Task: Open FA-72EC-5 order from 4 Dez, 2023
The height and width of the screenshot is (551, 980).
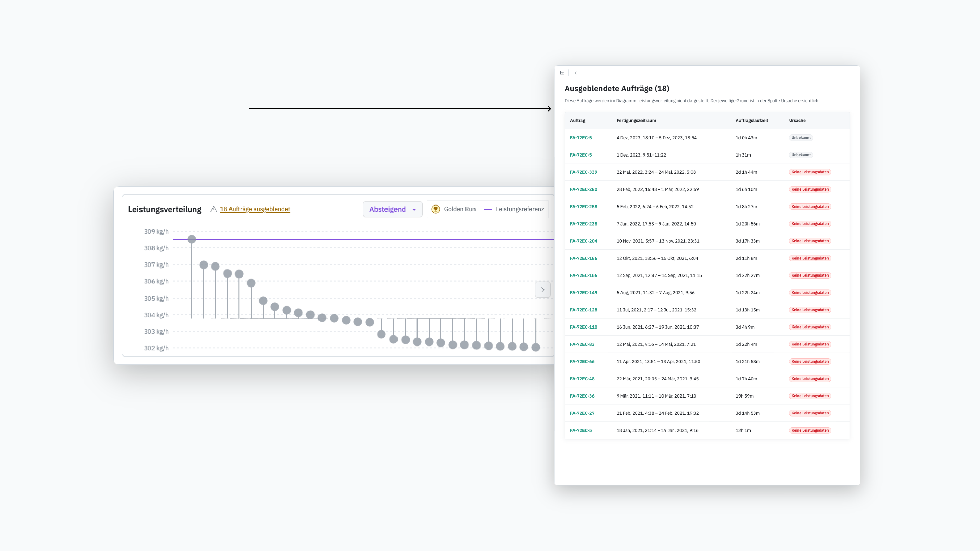Action: click(581, 138)
